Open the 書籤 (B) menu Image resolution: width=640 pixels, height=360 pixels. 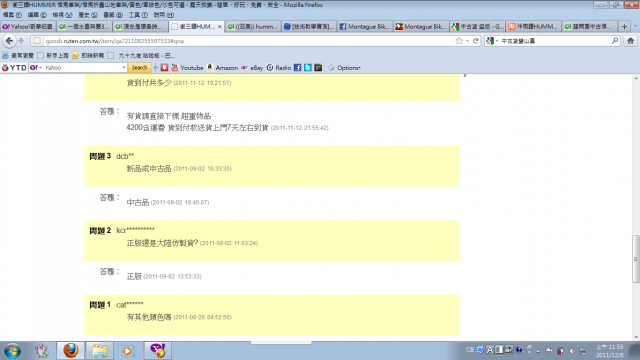coord(113,15)
